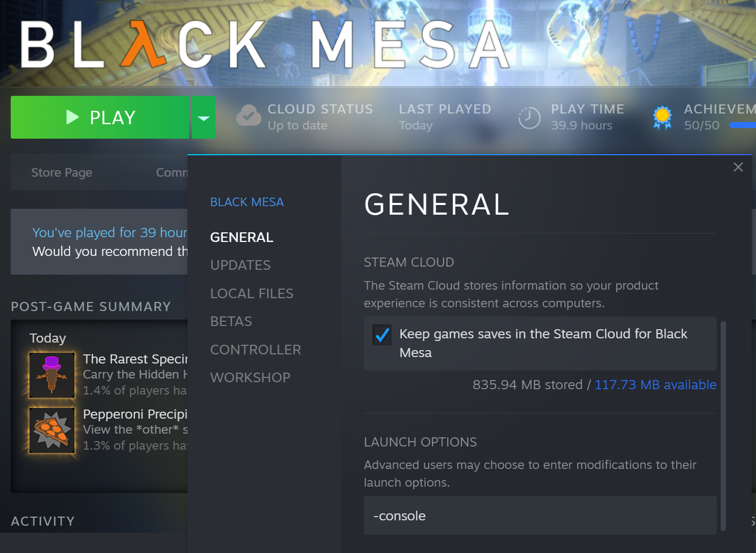Screen dimensions: 756x553
Task: Click the Black Mesa logo banner
Action: point(265,45)
